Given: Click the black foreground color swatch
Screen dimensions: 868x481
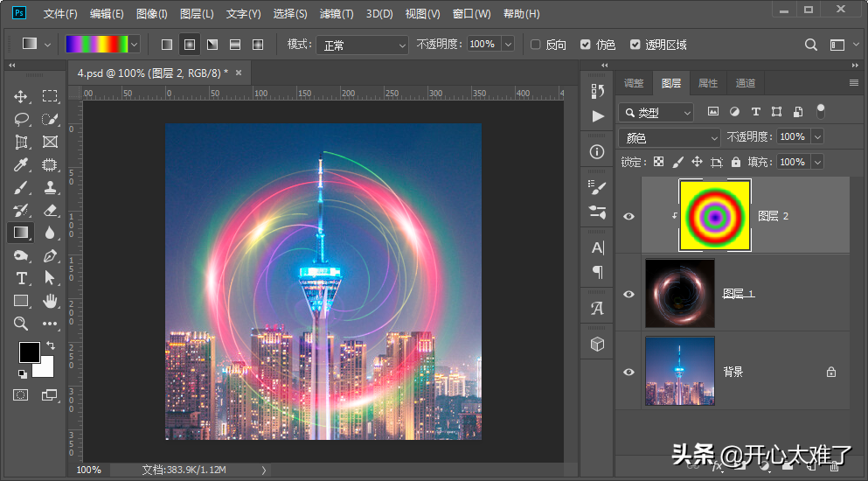Looking at the screenshot, I should [x=29, y=352].
